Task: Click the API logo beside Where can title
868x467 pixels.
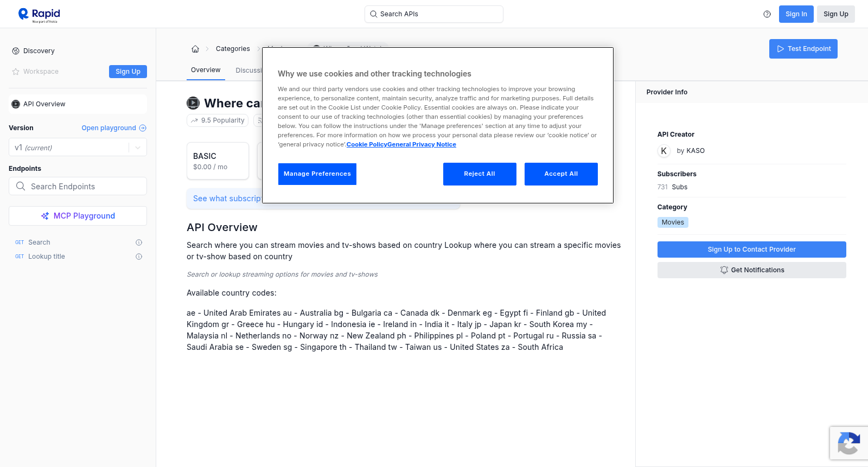Action: (x=193, y=103)
